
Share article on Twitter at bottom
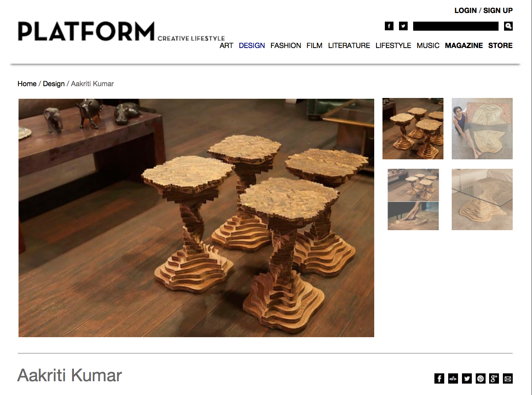pyautogui.click(x=467, y=378)
